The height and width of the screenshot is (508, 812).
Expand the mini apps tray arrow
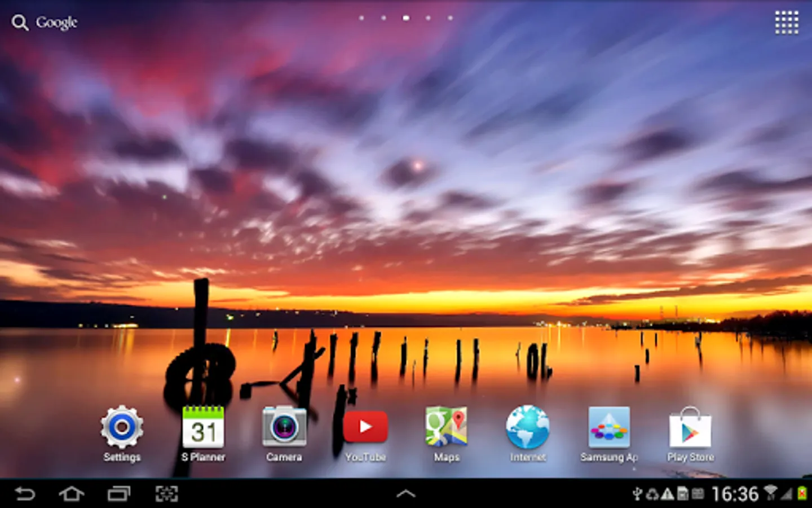(406, 494)
